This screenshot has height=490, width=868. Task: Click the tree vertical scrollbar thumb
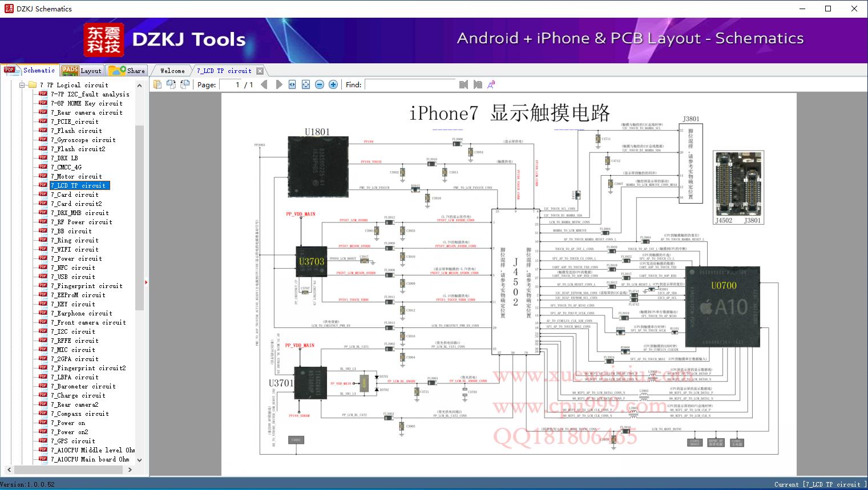[139, 217]
